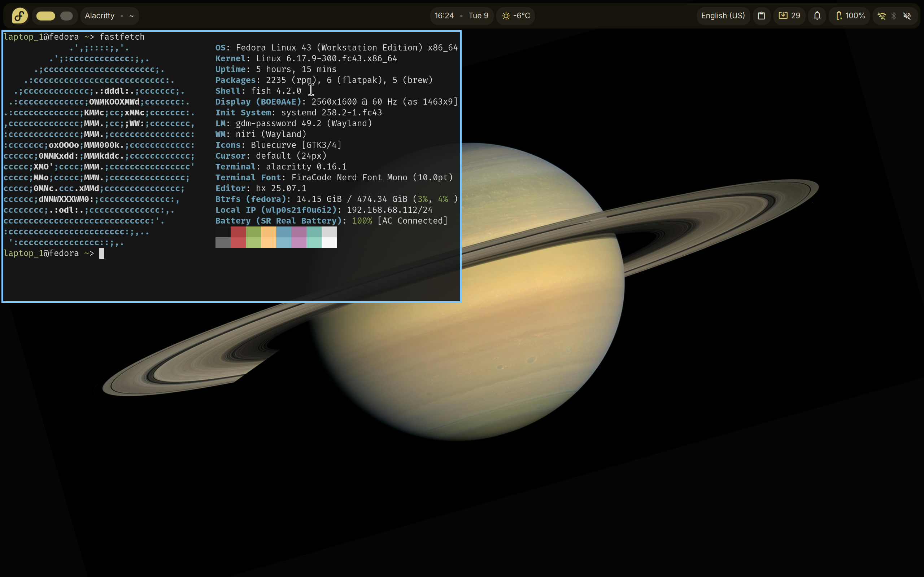Click the battery 100% indicator
The width and height of the screenshot is (924, 577).
pos(850,16)
